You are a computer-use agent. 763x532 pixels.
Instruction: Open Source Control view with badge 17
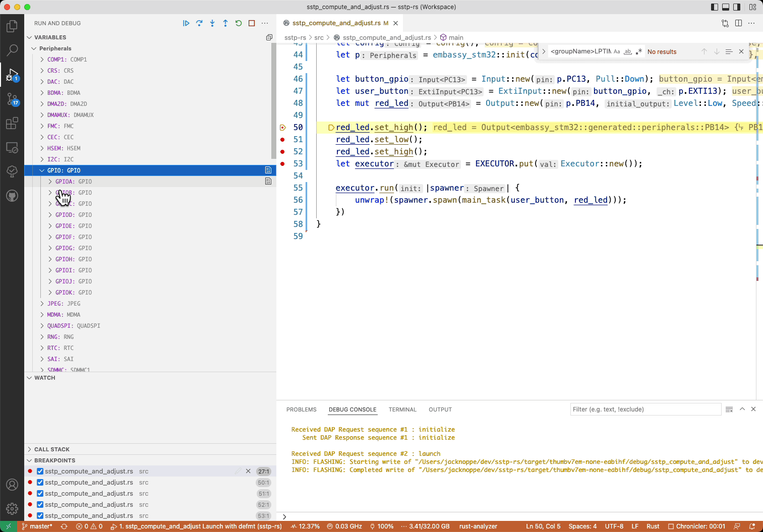coord(12,99)
